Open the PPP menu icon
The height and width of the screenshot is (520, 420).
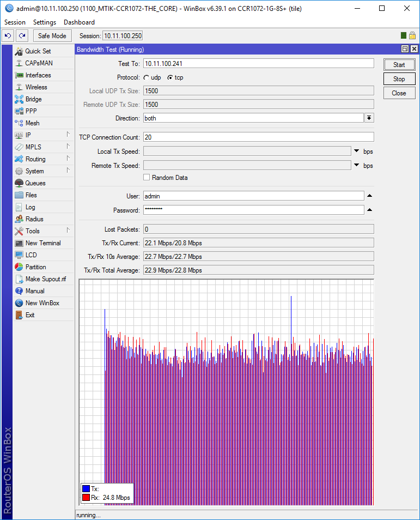(19, 111)
